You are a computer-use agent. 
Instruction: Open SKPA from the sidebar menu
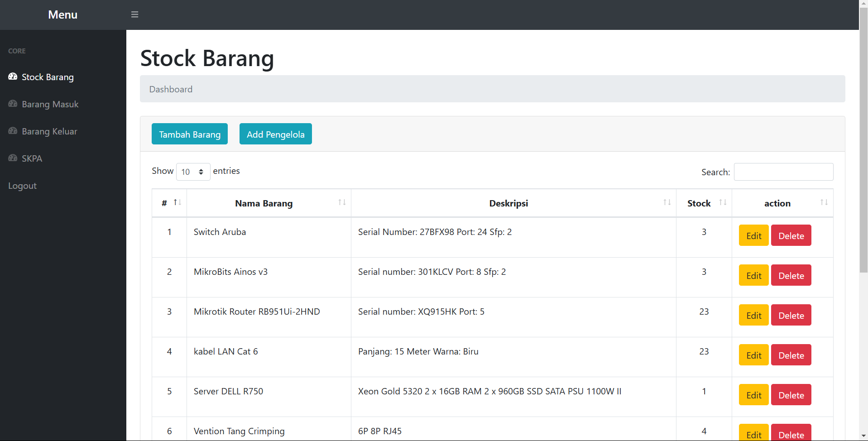pyautogui.click(x=32, y=158)
